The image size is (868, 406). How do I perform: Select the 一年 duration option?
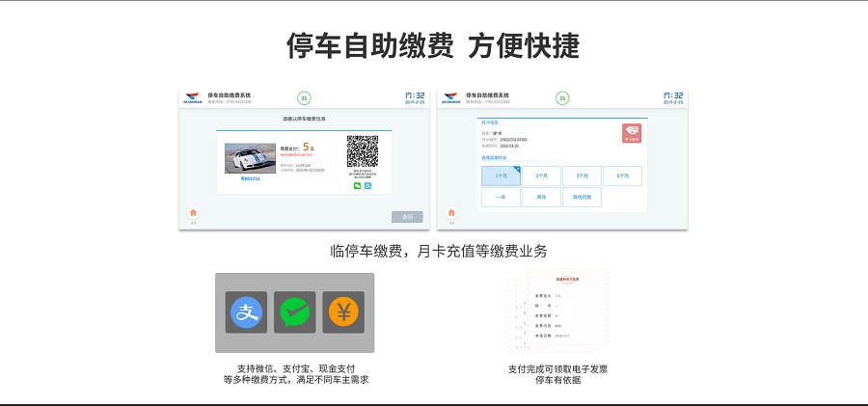501,197
